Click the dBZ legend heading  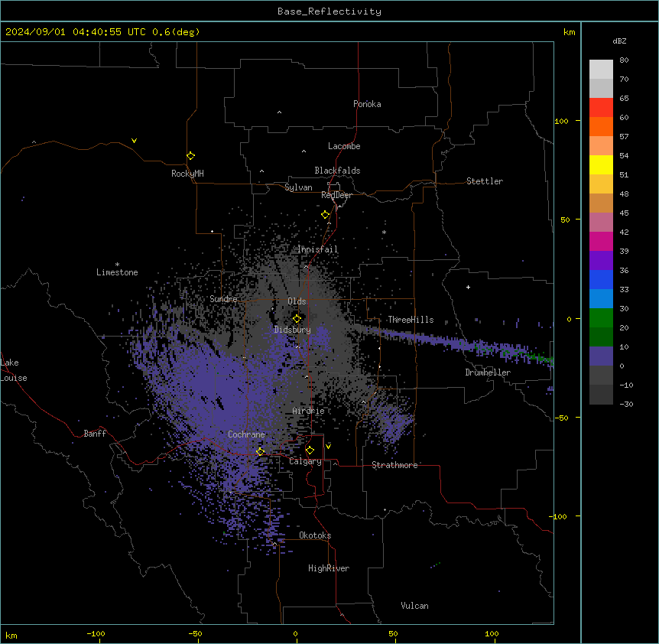[x=619, y=41]
